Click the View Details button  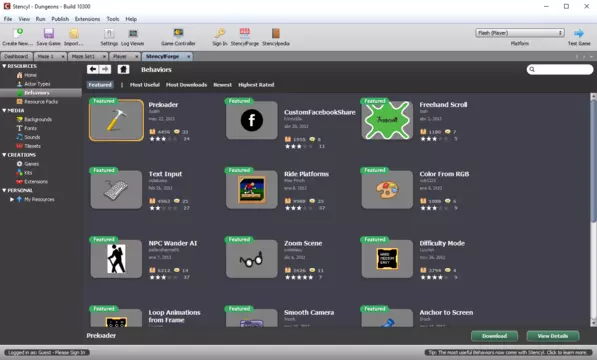(x=552, y=336)
